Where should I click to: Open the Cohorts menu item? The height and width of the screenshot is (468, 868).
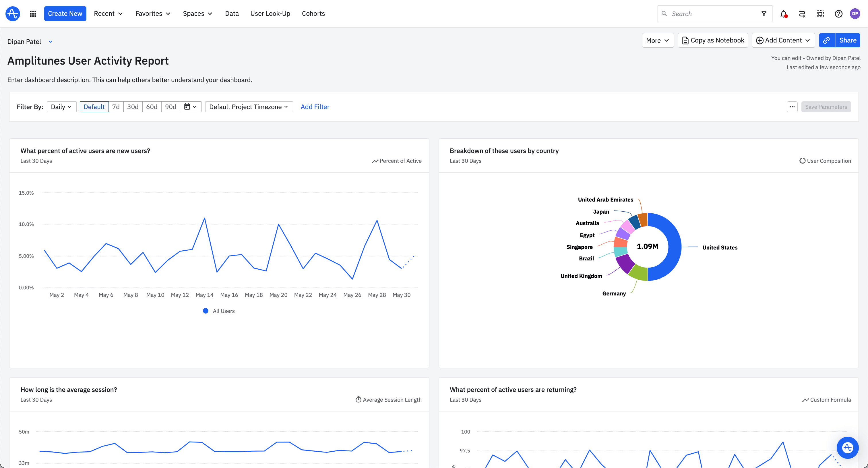[x=313, y=13]
